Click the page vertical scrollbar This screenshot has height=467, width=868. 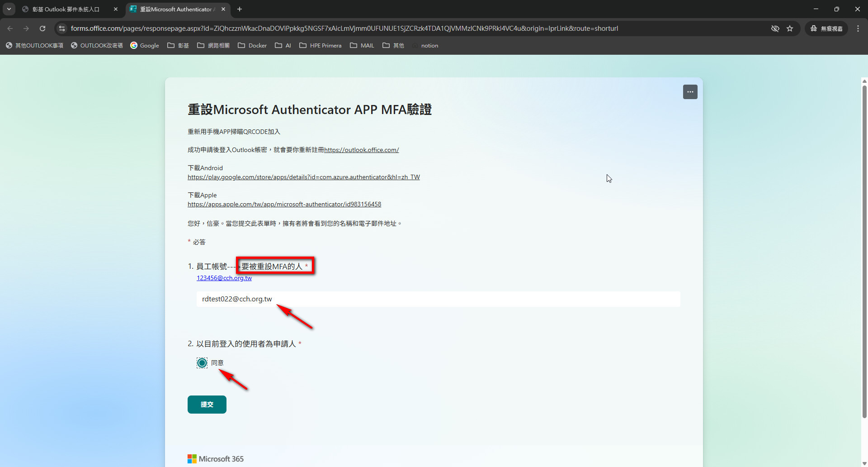864,249
